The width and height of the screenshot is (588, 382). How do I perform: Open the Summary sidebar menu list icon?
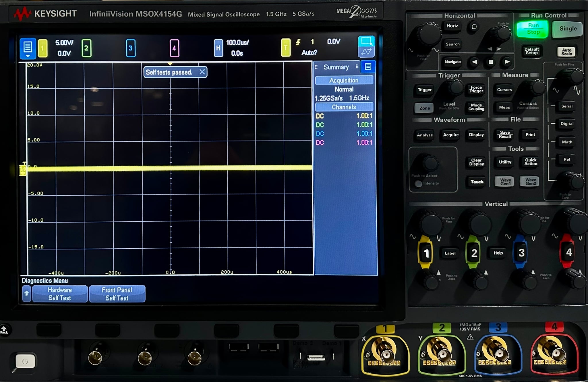coord(368,67)
